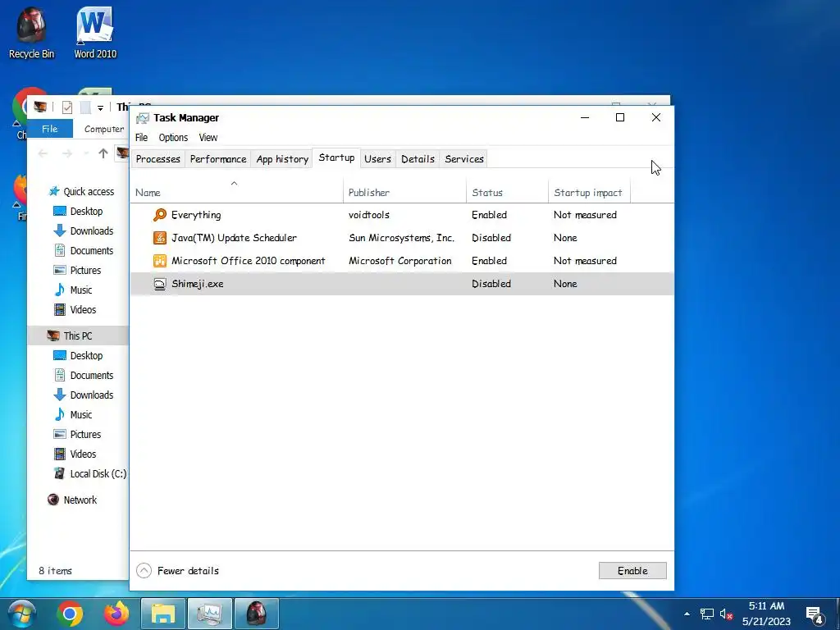Select This PC in navigation pane

(x=78, y=336)
